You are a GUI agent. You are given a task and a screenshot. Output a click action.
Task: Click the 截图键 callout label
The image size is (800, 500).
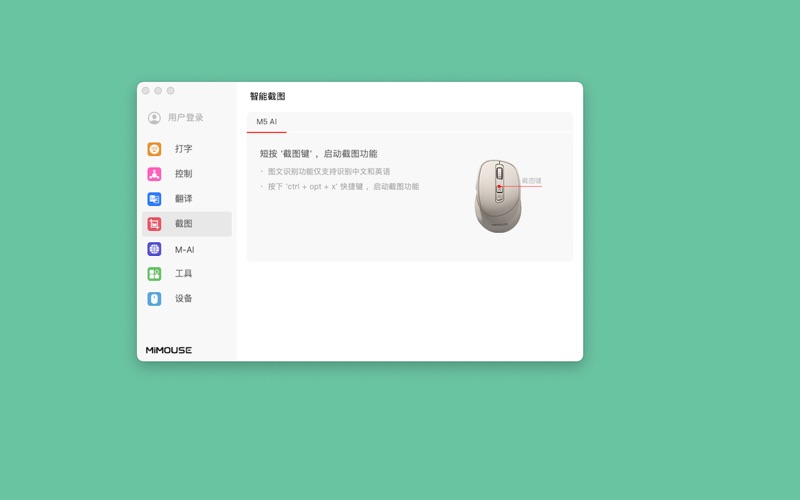point(531,181)
